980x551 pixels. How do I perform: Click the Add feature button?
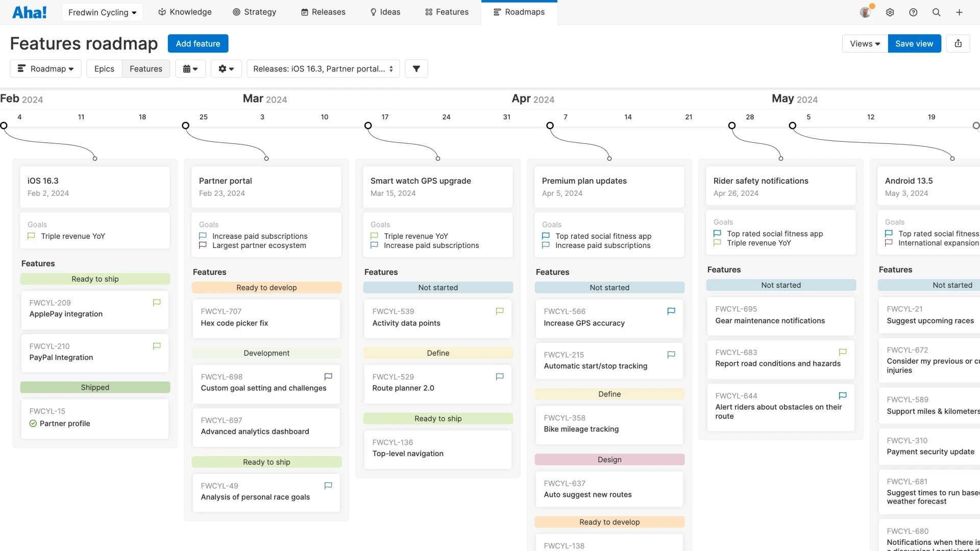coord(198,43)
